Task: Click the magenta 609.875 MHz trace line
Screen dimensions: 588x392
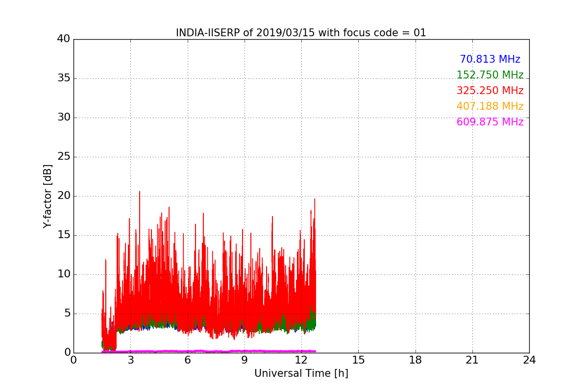Action: point(208,351)
